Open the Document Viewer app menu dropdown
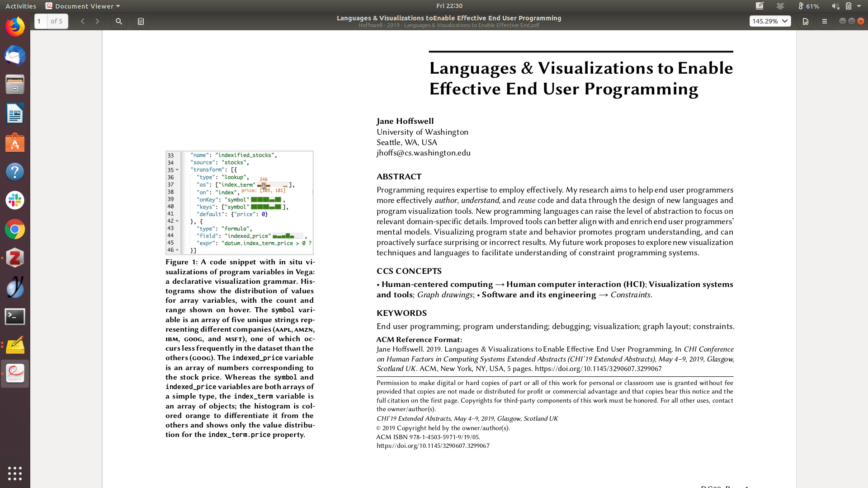 point(83,6)
